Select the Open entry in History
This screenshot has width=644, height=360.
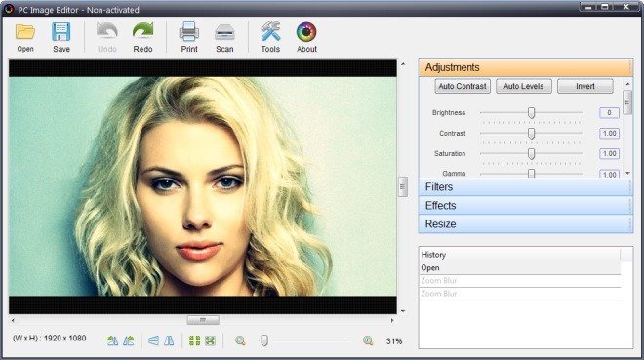[x=519, y=268]
